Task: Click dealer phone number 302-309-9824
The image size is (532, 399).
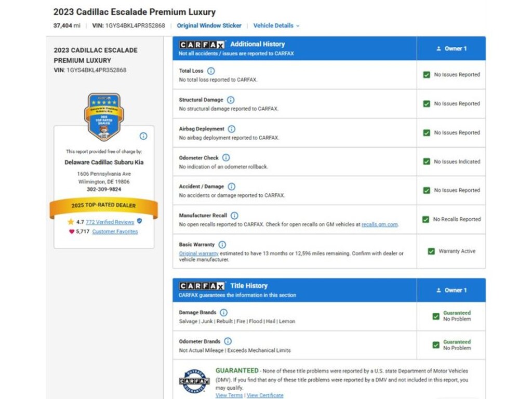Action: pyautogui.click(x=104, y=189)
